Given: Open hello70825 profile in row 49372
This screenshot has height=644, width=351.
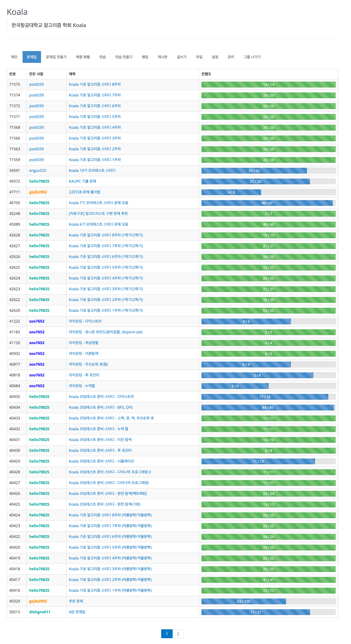Looking at the screenshot, I should [39, 181].
